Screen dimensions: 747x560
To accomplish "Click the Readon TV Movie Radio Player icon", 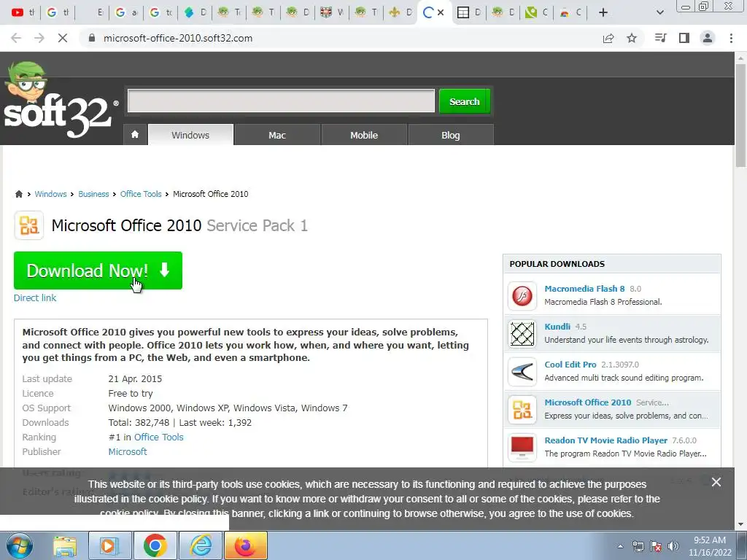I will point(522,447).
